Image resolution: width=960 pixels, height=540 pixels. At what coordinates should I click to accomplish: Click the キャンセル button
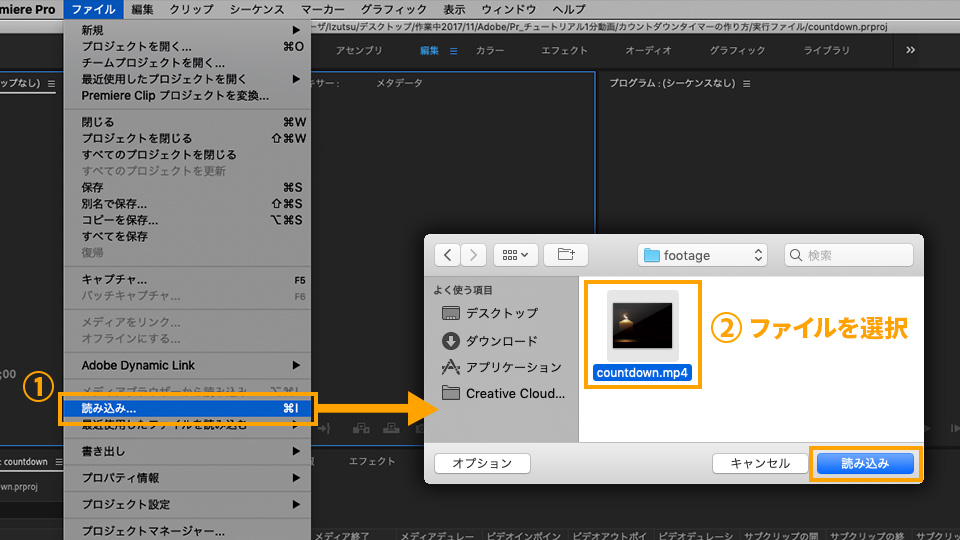760,463
